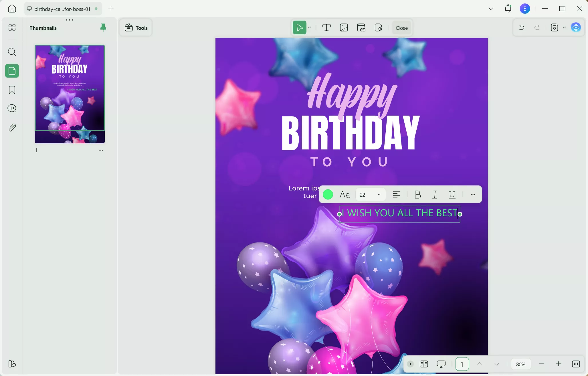Select the Text tool in the toolbar
Viewport: 588px width, 376px height.
click(326, 27)
